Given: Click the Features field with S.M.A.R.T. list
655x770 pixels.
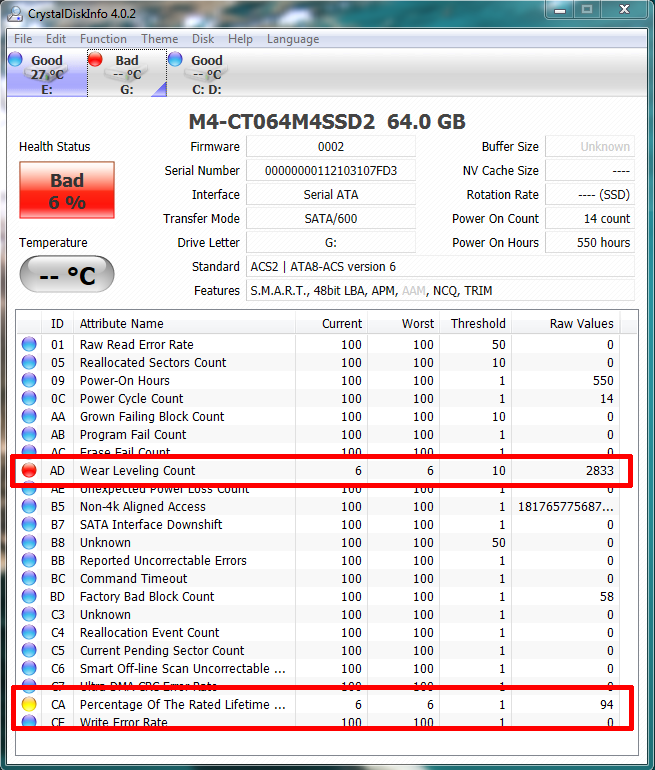Looking at the screenshot, I should [x=440, y=291].
